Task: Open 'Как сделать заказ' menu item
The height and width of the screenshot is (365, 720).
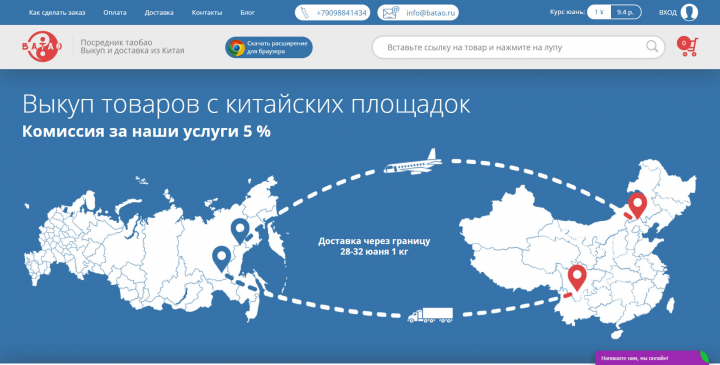Action: [x=57, y=12]
